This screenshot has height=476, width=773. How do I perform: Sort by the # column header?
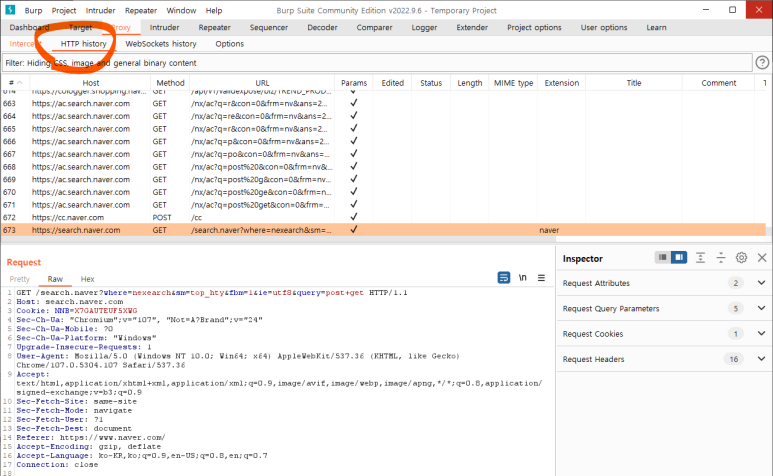tap(15, 83)
